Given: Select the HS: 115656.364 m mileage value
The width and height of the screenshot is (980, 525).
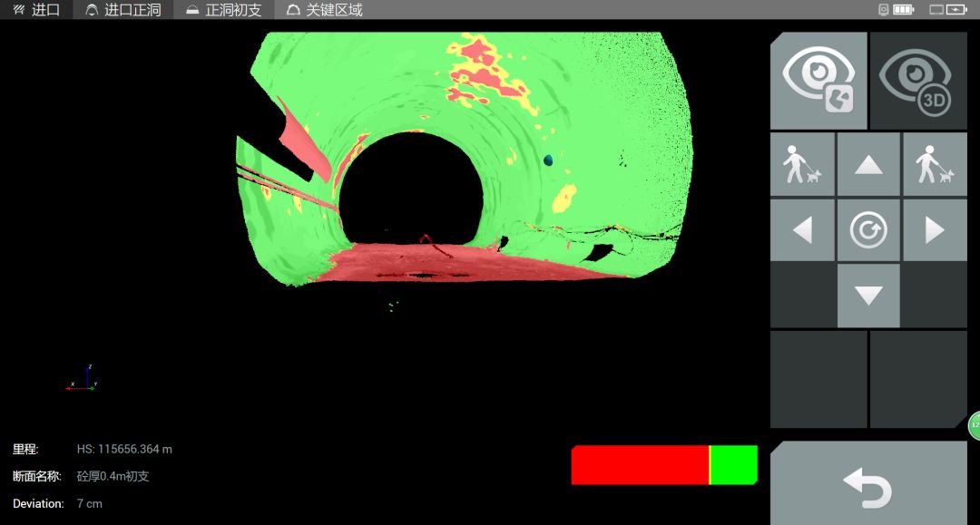Looking at the screenshot, I should pyautogui.click(x=124, y=449).
